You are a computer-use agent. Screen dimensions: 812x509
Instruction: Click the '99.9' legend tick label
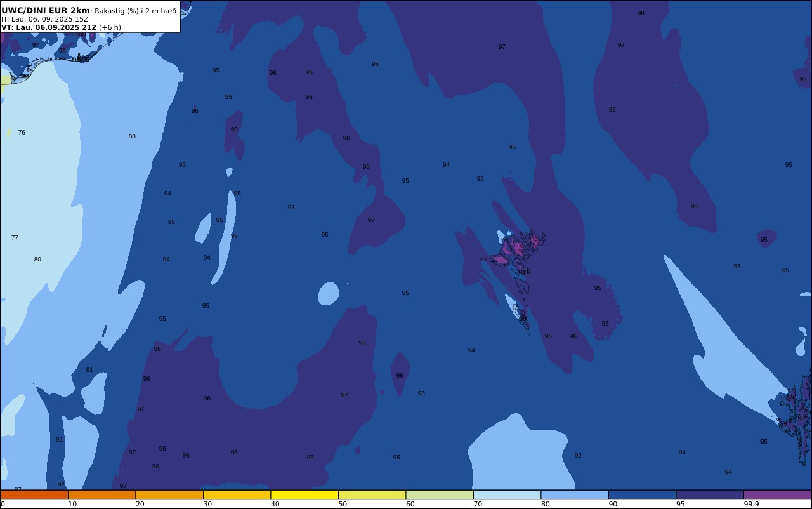click(x=751, y=504)
